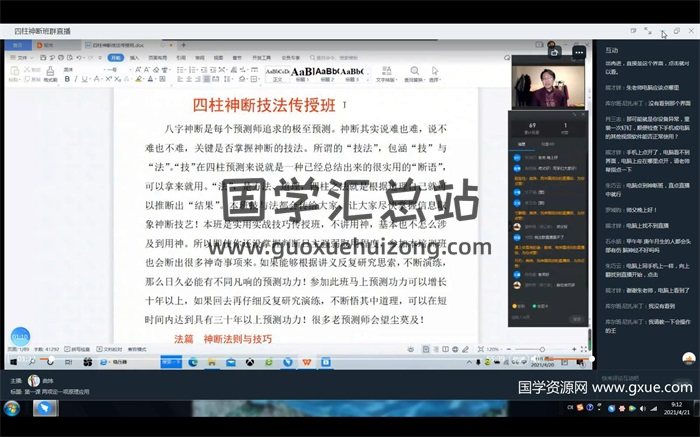Click the WPS icon in the taskbar
Screen dimensions: 700x437
coord(307,361)
